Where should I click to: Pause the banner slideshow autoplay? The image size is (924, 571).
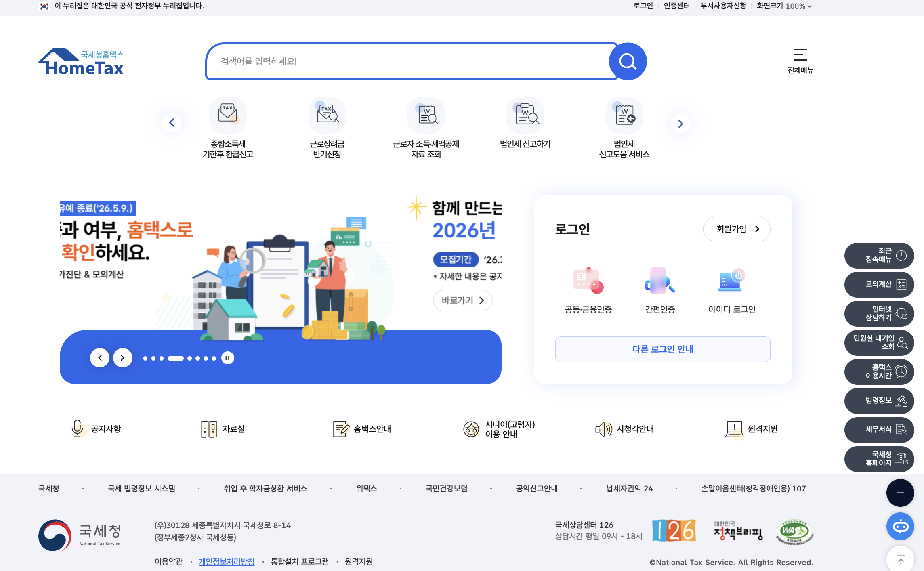(228, 358)
